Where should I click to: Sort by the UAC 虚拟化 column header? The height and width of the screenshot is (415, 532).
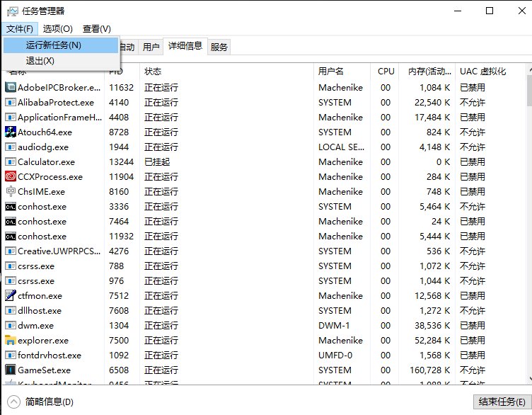coord(490,72)
